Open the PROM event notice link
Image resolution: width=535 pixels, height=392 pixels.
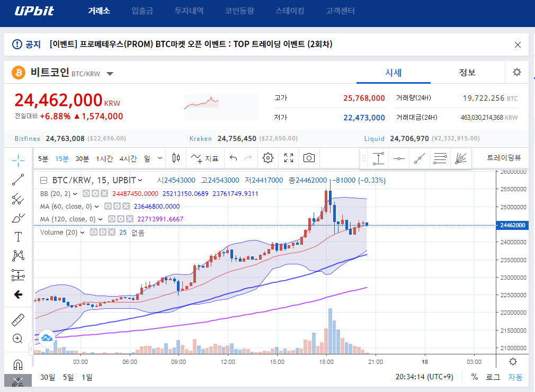click(x=191, y=44)
